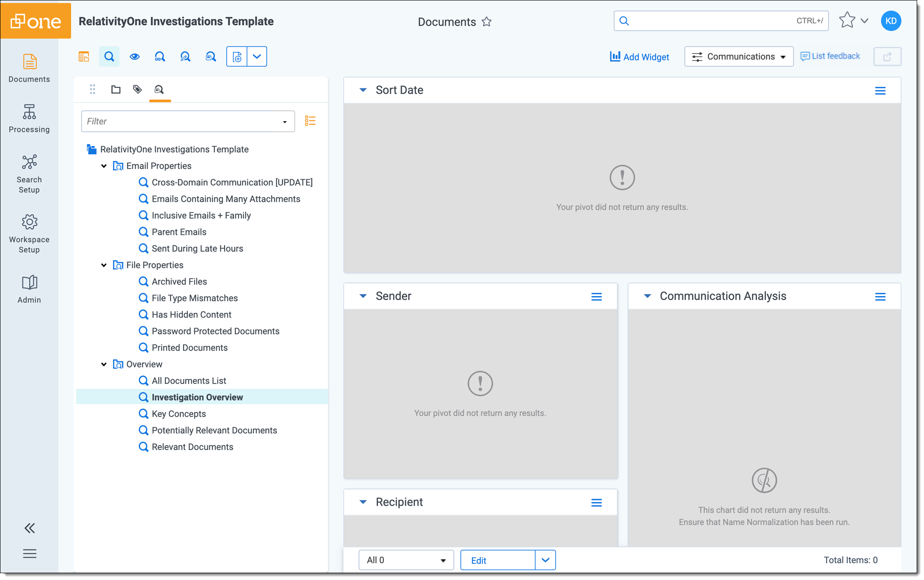Collapse the Email Properties folder
924x580 pixels.
[x=104, y=166]
